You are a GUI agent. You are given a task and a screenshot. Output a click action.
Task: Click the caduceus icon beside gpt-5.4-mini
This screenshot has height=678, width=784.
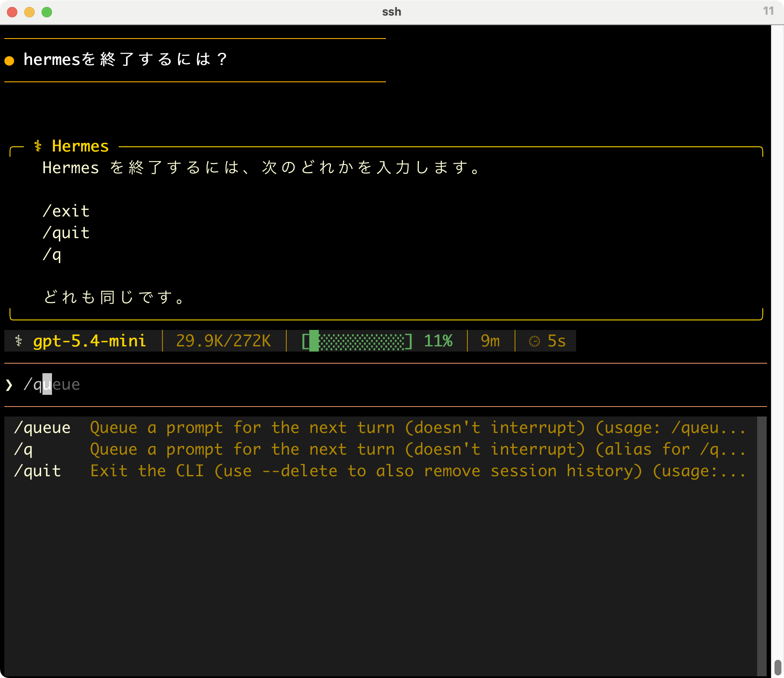[x=19, y=341]
